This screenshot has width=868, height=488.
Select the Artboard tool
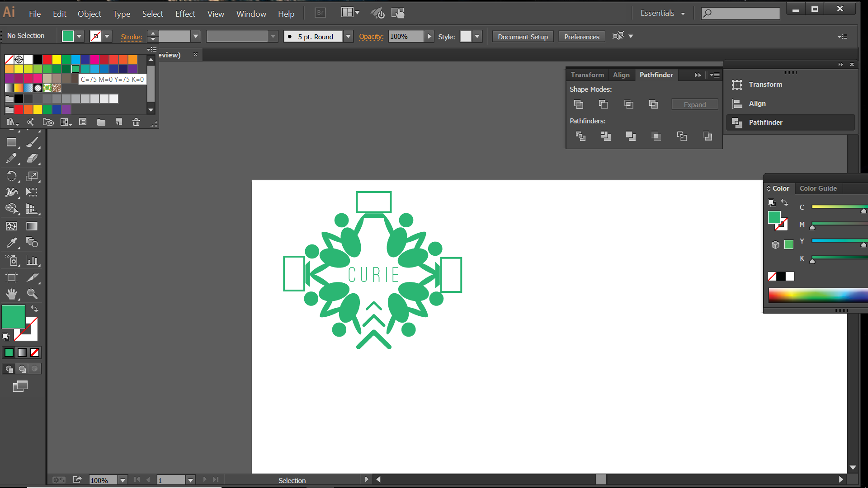12,277
